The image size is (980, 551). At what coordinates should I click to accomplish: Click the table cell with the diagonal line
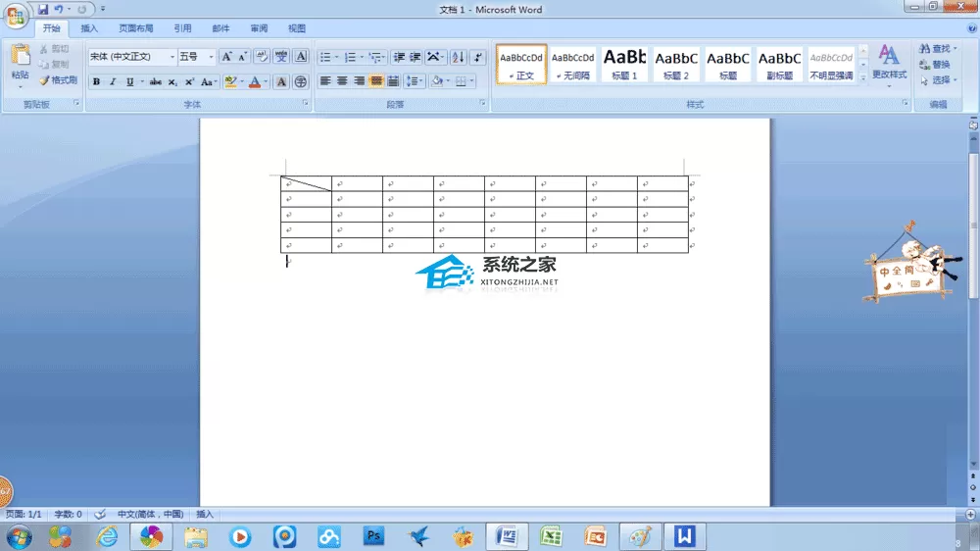(x=306, y=183)
